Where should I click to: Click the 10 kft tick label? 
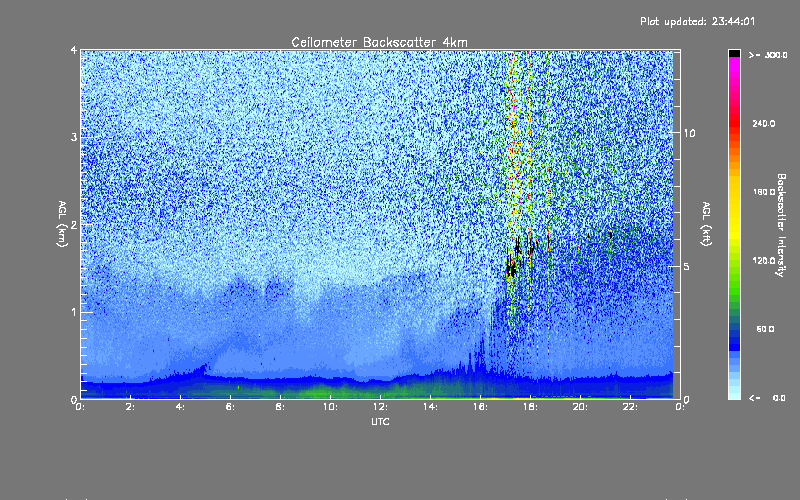[689, 133]
